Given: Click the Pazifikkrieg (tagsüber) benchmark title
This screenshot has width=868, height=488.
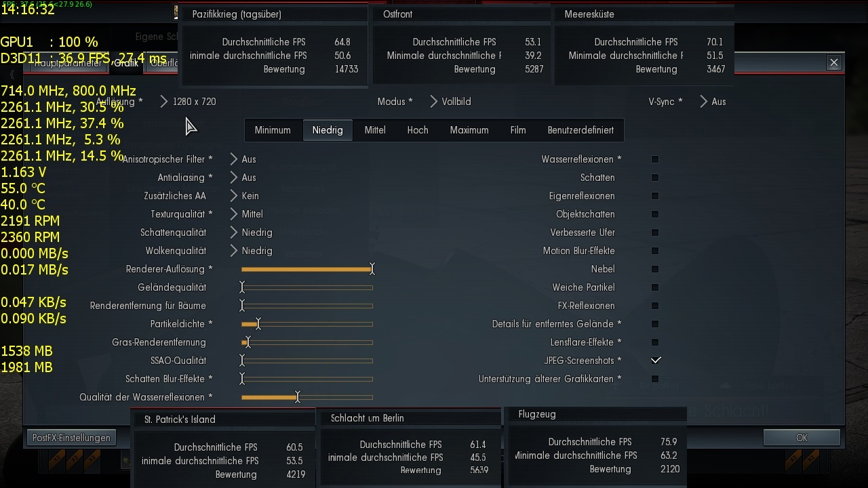Looking at the screenshot, I should [x=237, y=14].
